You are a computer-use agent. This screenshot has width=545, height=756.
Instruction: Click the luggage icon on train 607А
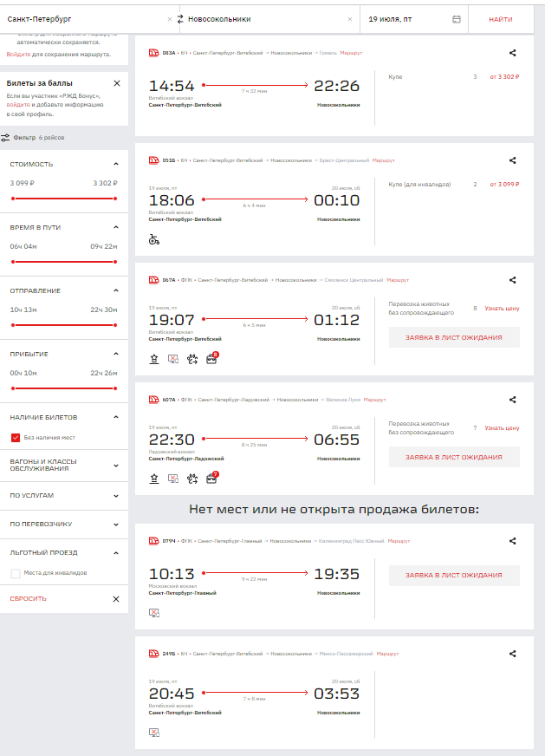(x=211, y=478)
